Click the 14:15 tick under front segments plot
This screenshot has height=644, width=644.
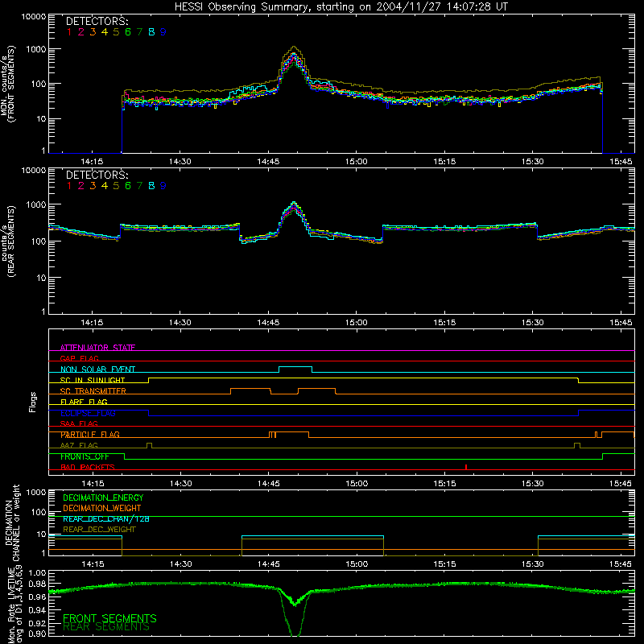pos(92,162)
